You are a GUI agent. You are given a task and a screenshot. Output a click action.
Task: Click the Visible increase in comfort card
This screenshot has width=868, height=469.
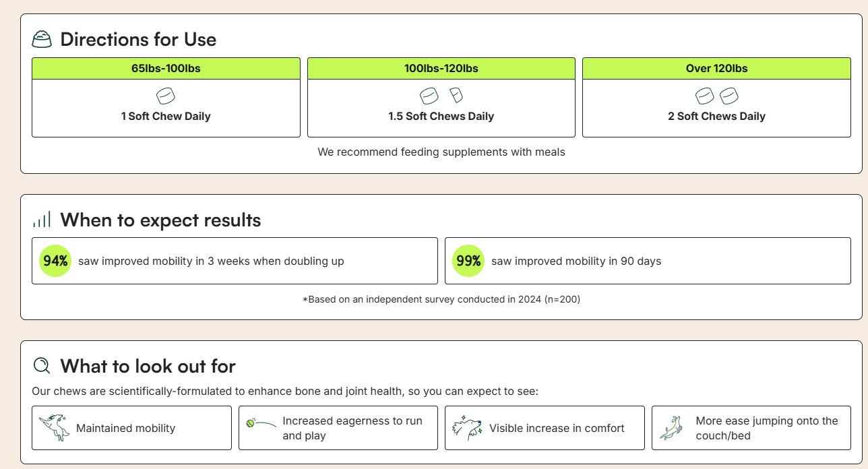[x=545, y=428]
